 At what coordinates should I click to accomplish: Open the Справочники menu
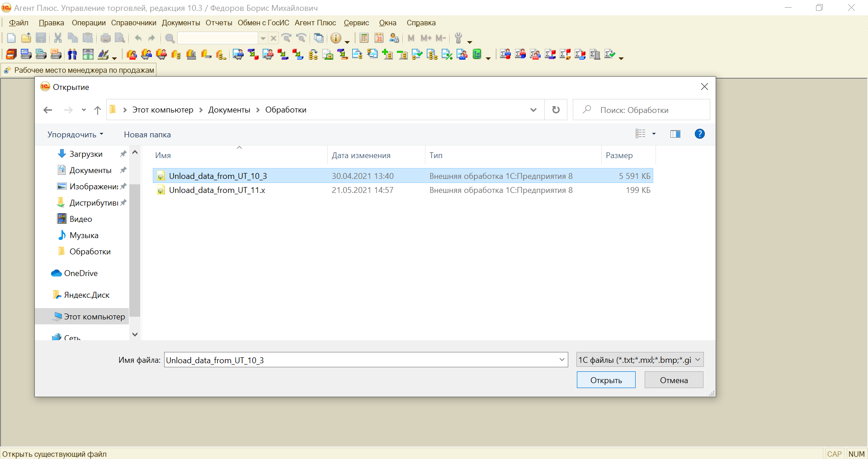(x=134, y=23)
